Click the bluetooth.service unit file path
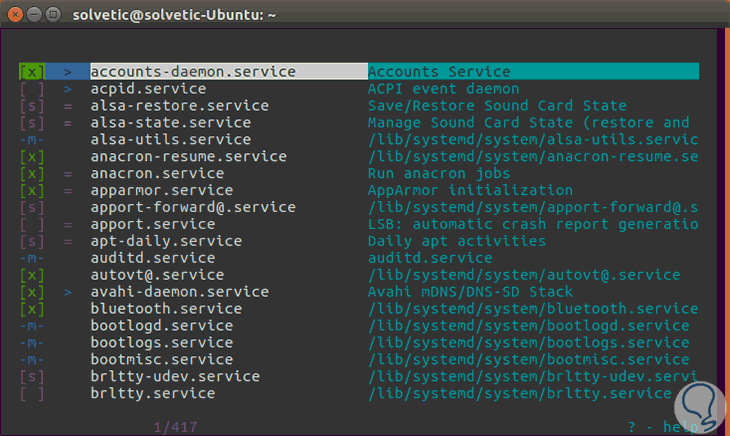This screenshot has height=436, width=730. tap(532, 309)
